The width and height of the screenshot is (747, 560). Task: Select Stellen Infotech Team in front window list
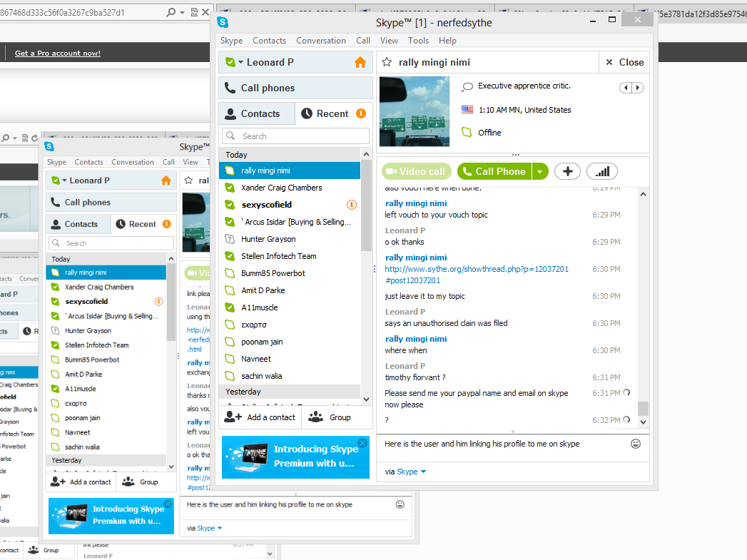point(290,256)
